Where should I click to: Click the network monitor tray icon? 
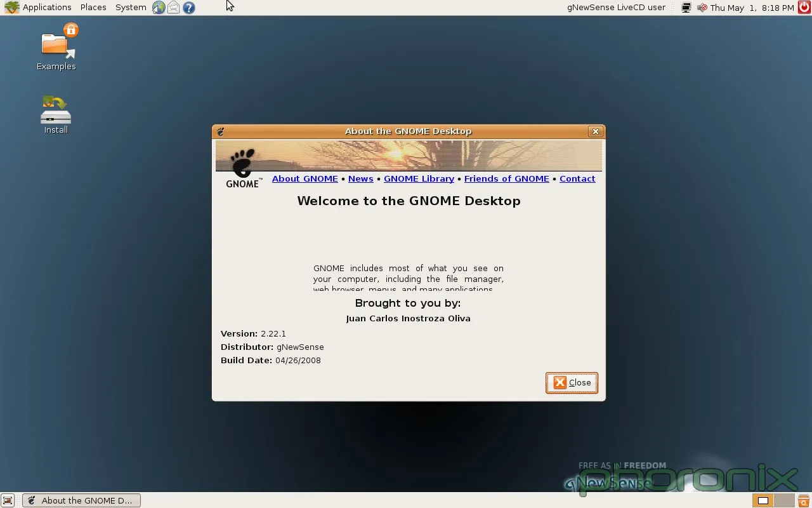[686, 8]
